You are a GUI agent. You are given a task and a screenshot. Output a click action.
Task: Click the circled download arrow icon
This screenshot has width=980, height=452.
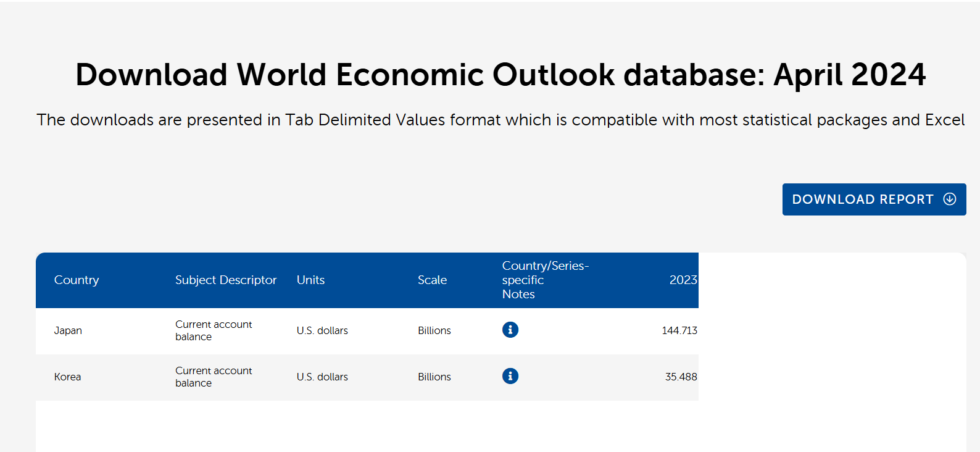point(950,199)
